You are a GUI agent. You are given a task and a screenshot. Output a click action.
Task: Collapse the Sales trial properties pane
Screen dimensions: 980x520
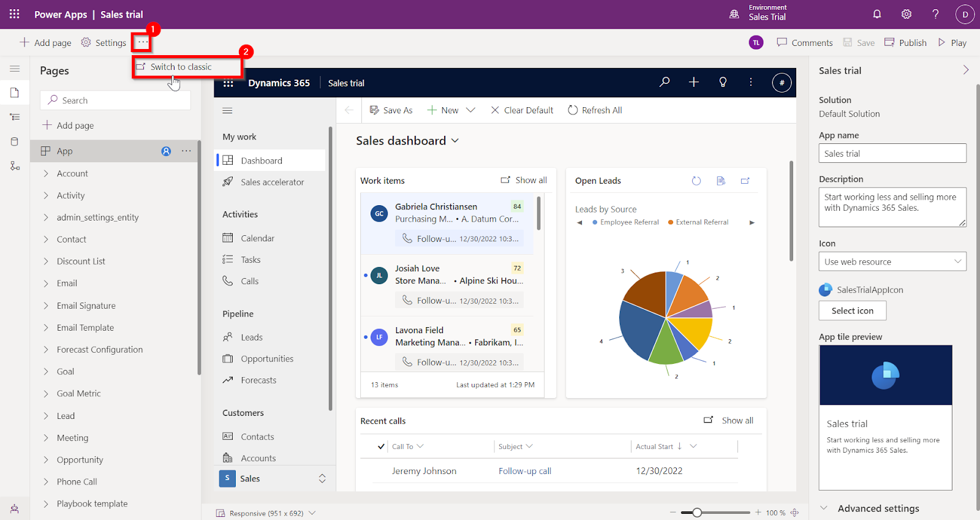pos(966,70)
